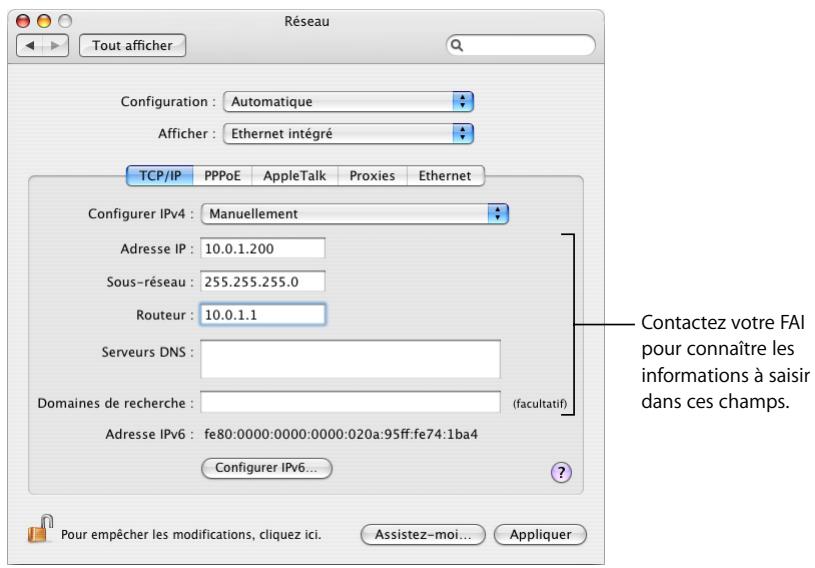This screenshot has width=815, height=568.
Task: Click the Assistez-moi... button
Action: pyautogui.click(x=423, y=534)
